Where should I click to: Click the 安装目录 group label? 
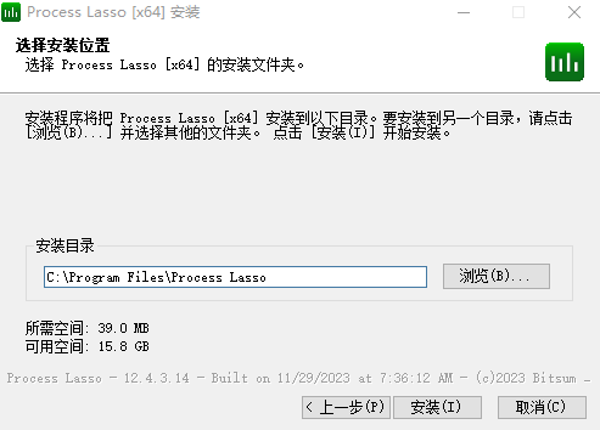pos(65,246)
